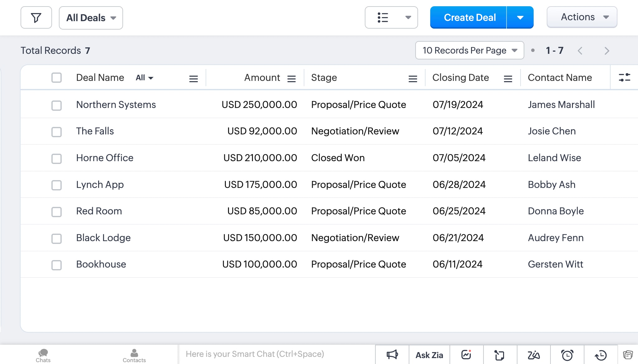Open the Zia insights trend icon
Screen dimensions: 638x364
click(466, 354)
